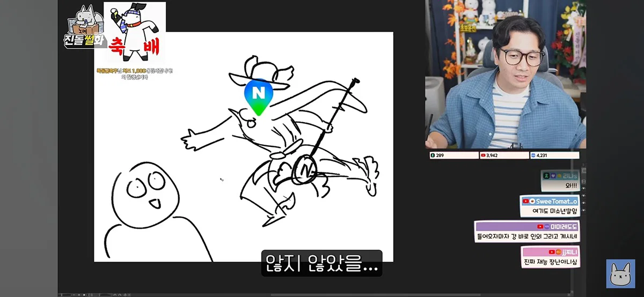Screen dimensions: 644x297
Task: Click the green Chzzk icon beside 289
Action: tap(433, 155)
